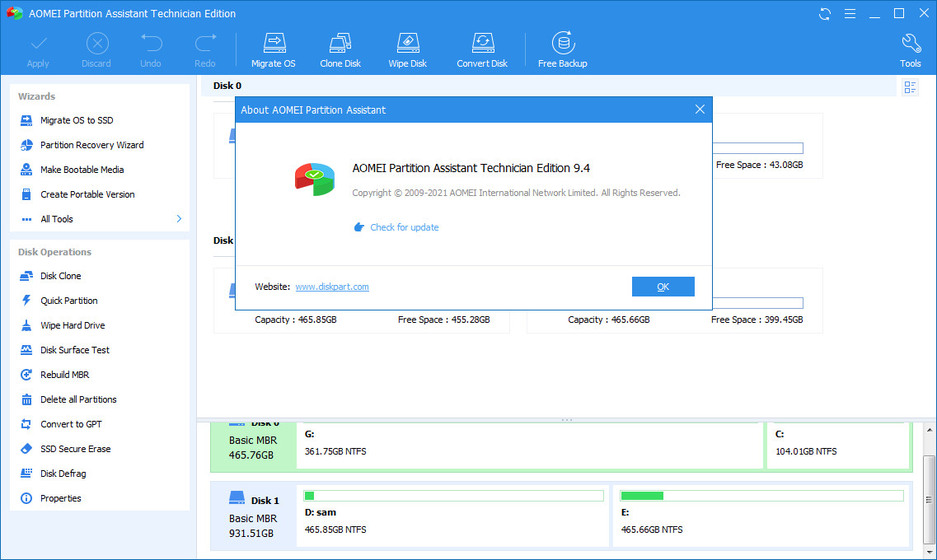Open the hamburger menu in title bar
This screenshot has width=937, height=560.
(x=850, y=14)
